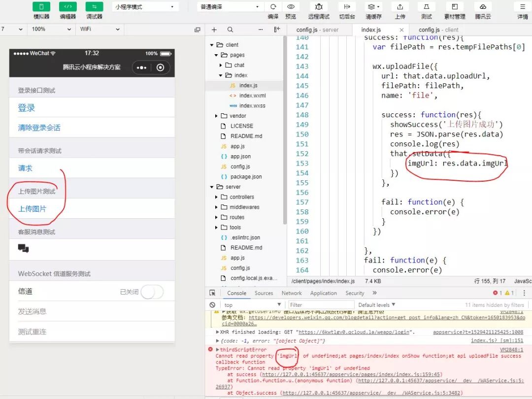Switch to the Network tab

point(292,293)
